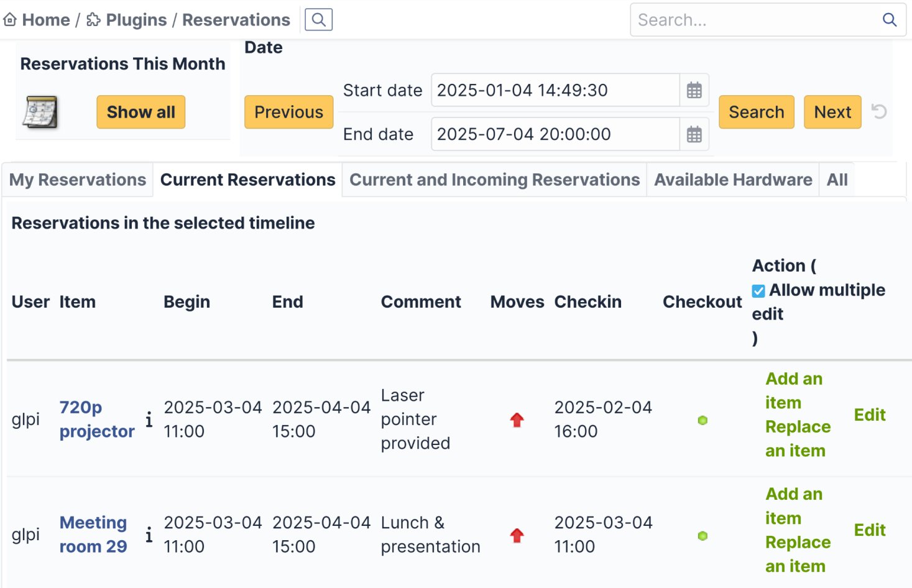Uncheck Allow multiple edit
The height and width of the screenshot is (588, 912).
point(758,290)
